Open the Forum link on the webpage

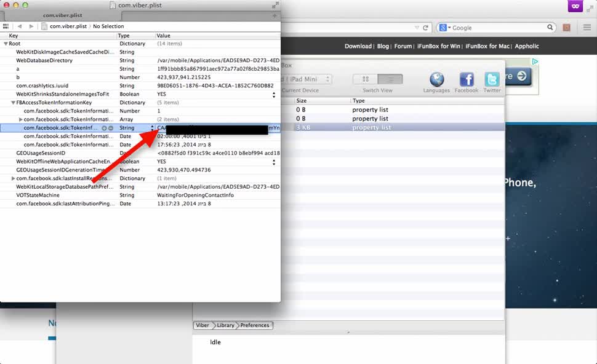point(403,46)
